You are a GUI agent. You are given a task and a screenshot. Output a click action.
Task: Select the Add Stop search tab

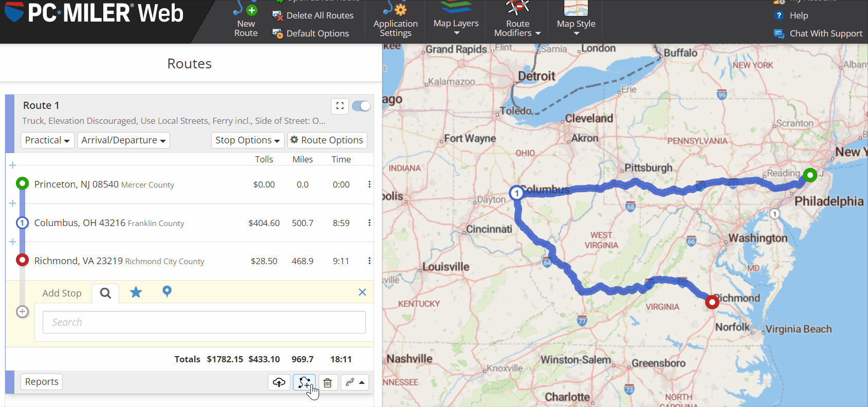point(105,293)
